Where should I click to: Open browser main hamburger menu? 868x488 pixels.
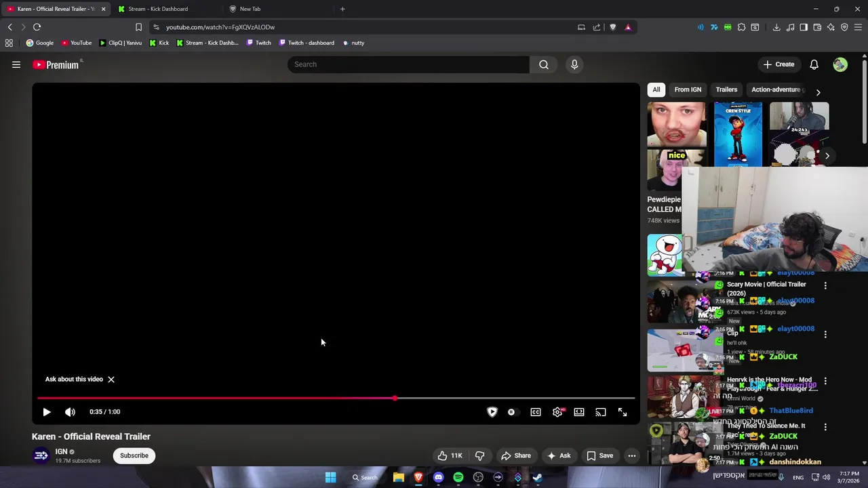click(859, 27)
